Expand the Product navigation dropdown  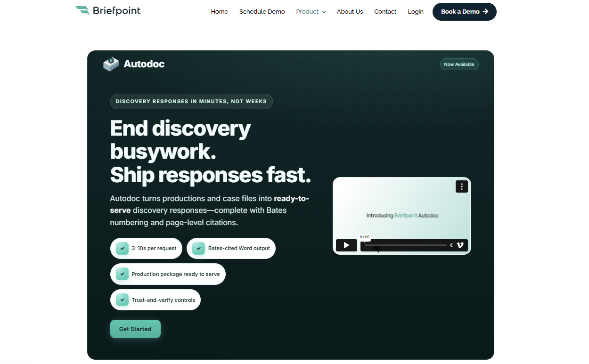311,11
